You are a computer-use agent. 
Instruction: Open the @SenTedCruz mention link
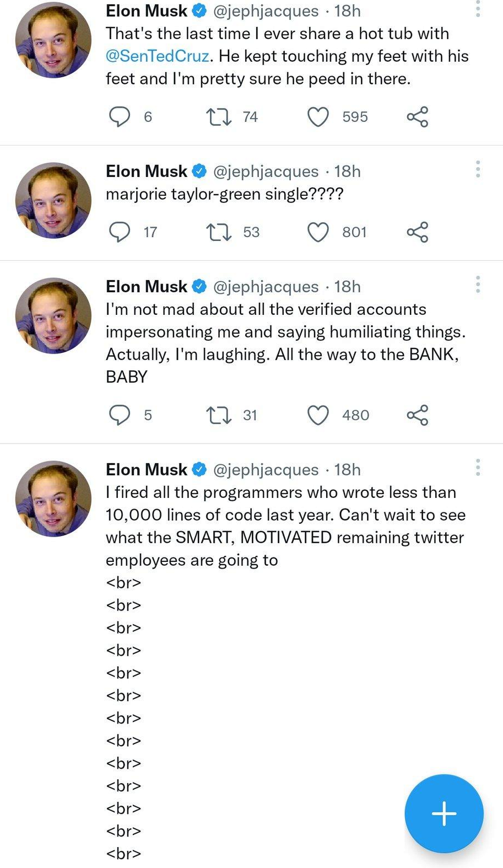coord(158,56)
